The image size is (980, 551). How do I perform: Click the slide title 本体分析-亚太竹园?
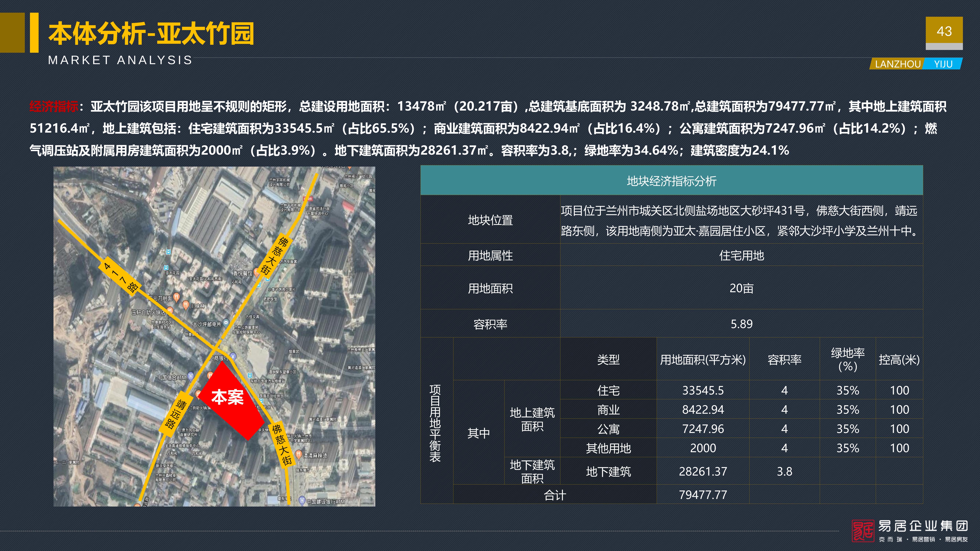click(x=151, y=33)
